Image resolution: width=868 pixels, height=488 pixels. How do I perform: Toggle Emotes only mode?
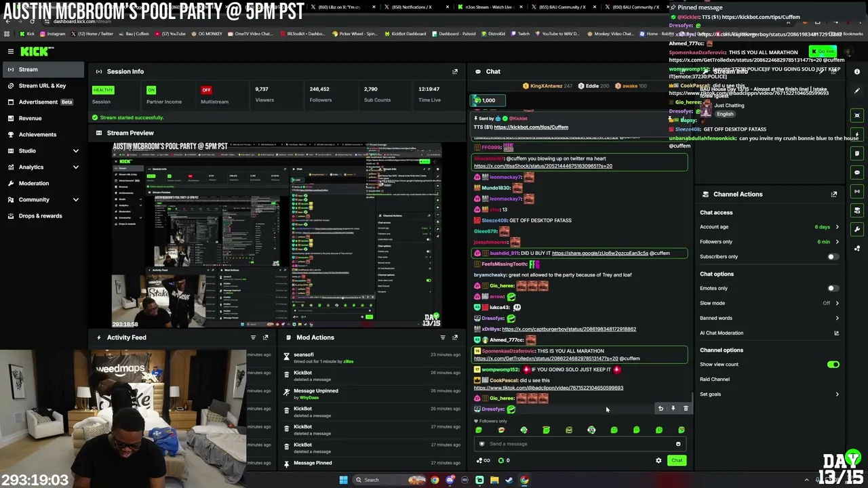click(832, 289)
